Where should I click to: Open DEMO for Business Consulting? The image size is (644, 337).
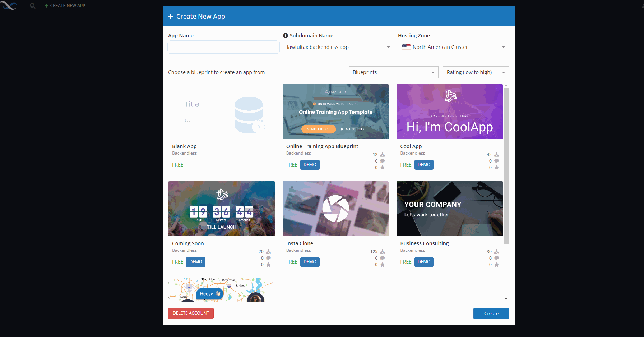[424, 262]
